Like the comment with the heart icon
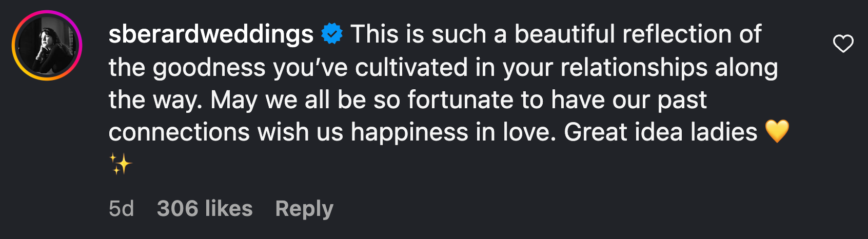Viewport: 868px width, 239px height. pyautogui.click(x=843, y=44)
